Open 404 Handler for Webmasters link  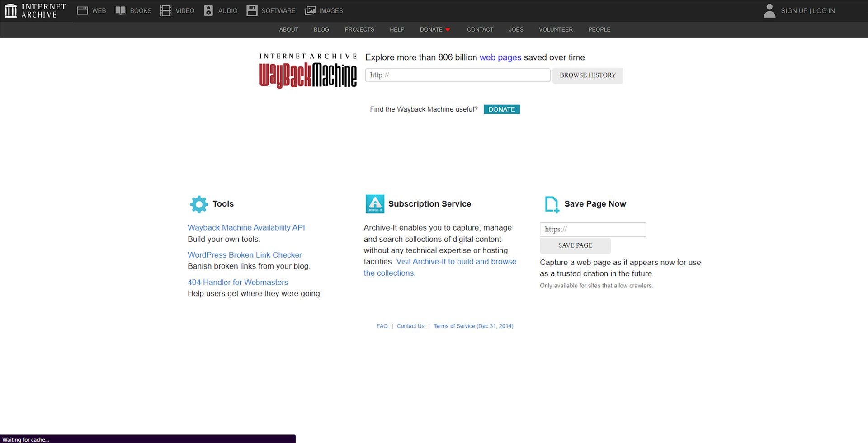tap(238, 282)
